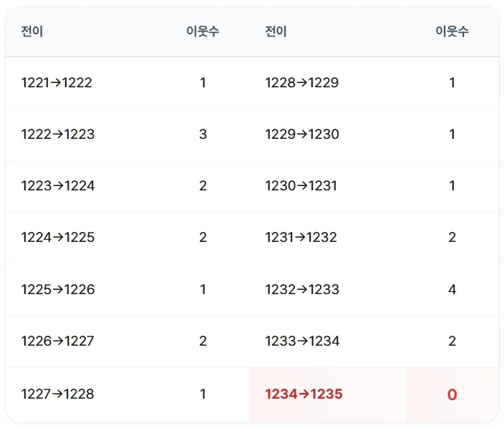This screenshot has height=428, width=504.
Task: Click the first 이웃수 column header
Action: click(x=203, y=31)
